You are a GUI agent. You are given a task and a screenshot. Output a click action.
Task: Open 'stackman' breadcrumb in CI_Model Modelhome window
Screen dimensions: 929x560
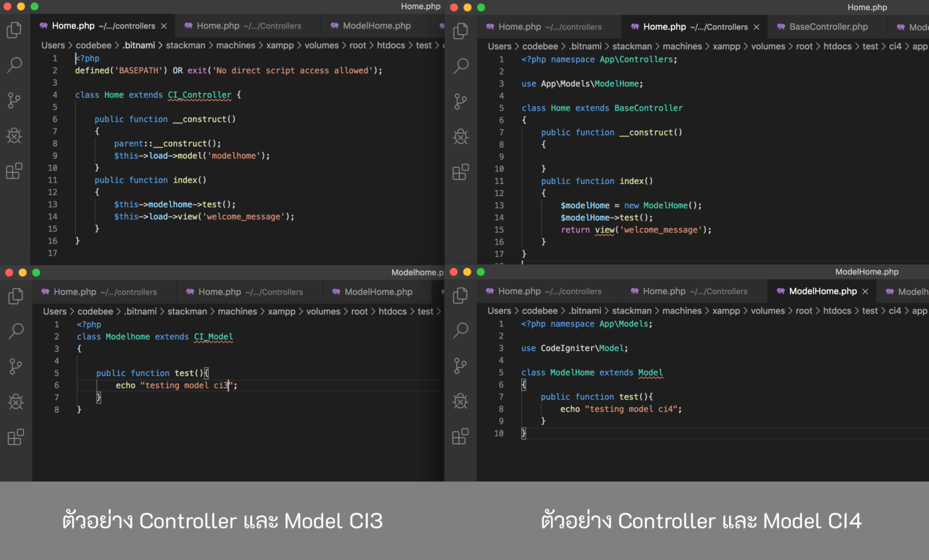coord(187,311)
